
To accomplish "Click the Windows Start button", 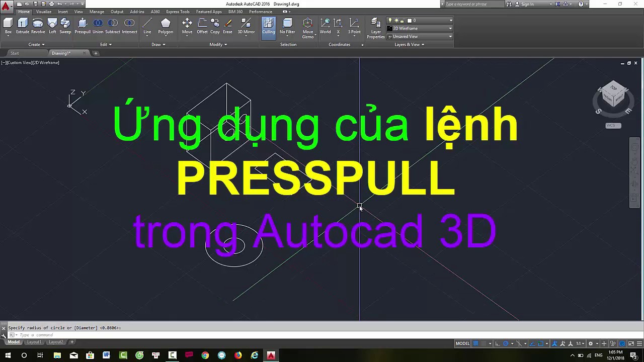I will (8, 355).
